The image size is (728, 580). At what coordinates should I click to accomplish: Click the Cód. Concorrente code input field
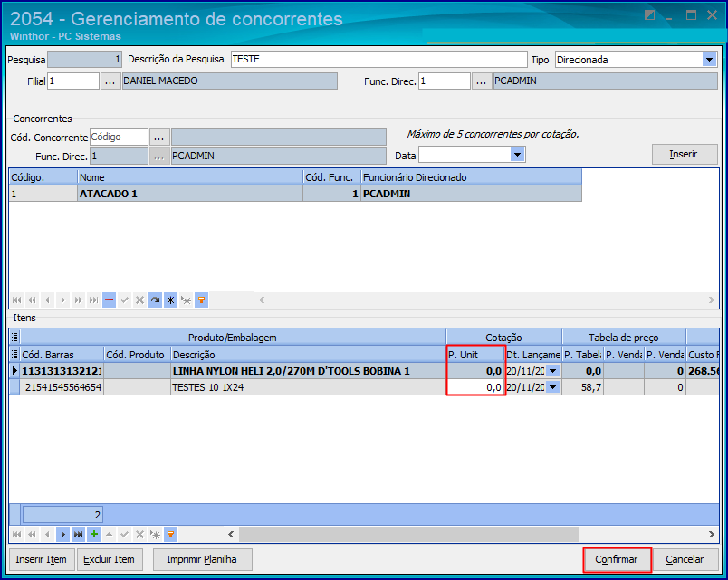119,138
